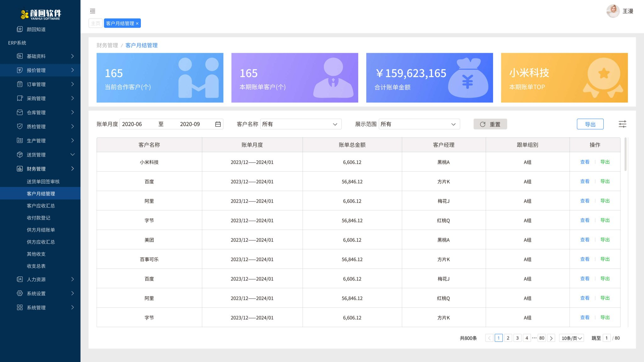
Task: Click the 美团 customer name cell
Action: pyautogui.click(x=149, y=240)
